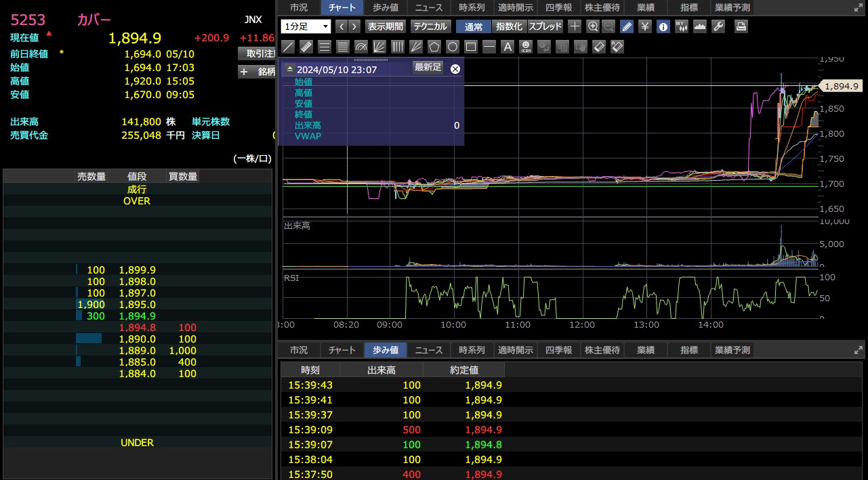Screen dimensions: 868x480
Task: Select the speed lines fan tool
Action: point(415,47)
